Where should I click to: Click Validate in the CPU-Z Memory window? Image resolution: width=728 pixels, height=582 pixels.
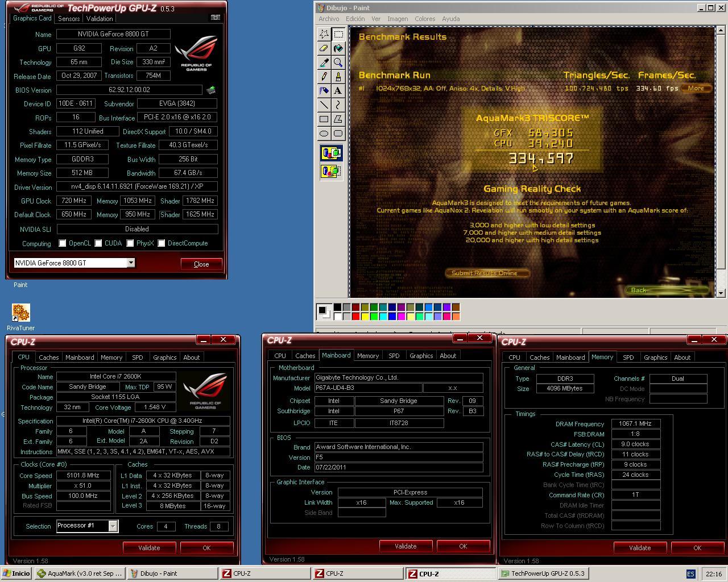click(640, 548)
